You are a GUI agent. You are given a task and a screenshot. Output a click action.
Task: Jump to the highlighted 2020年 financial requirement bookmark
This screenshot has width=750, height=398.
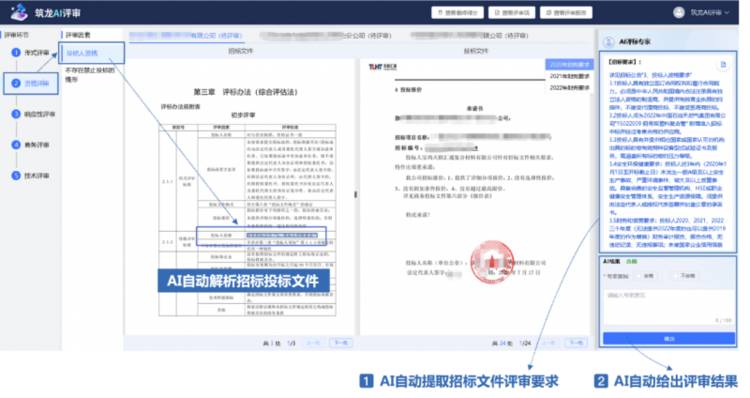[x=569, y=65]
